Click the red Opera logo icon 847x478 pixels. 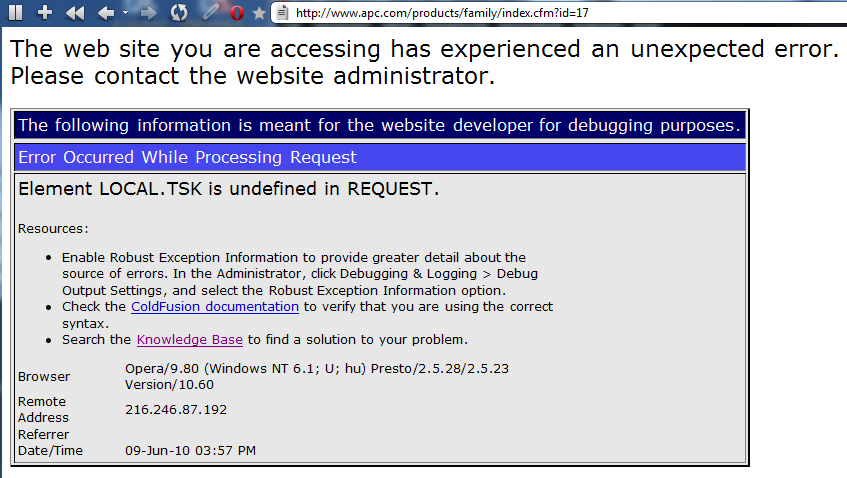(236, 13)
